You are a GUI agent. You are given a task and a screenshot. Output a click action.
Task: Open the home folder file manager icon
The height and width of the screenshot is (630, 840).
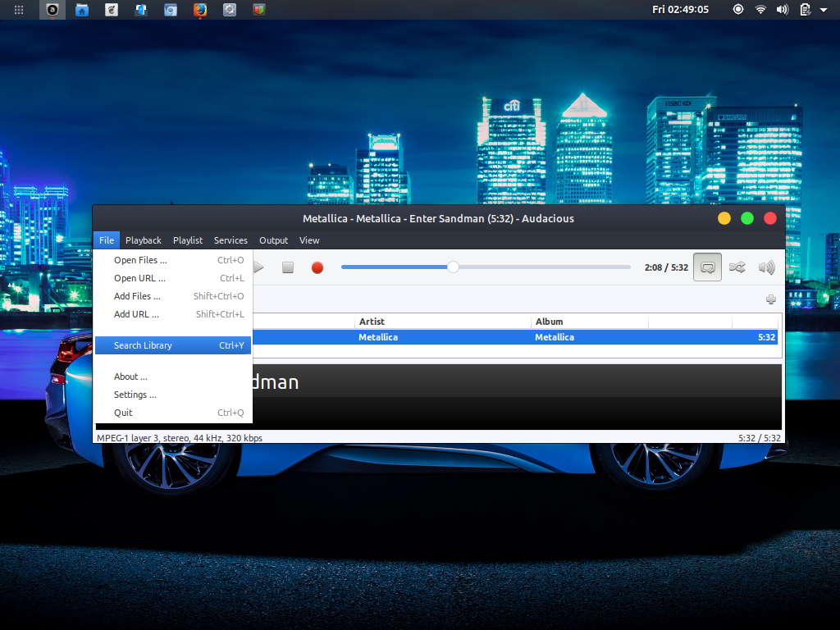82,10
